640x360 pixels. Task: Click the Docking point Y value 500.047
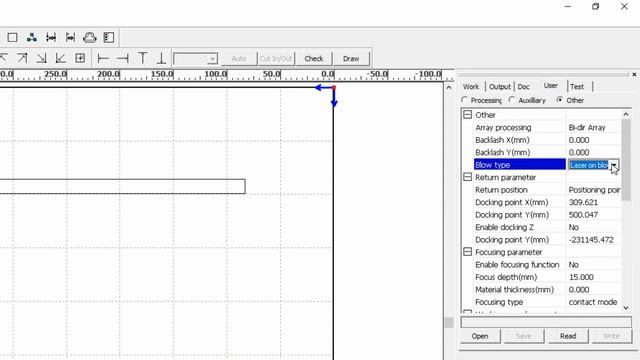point(583,215)
